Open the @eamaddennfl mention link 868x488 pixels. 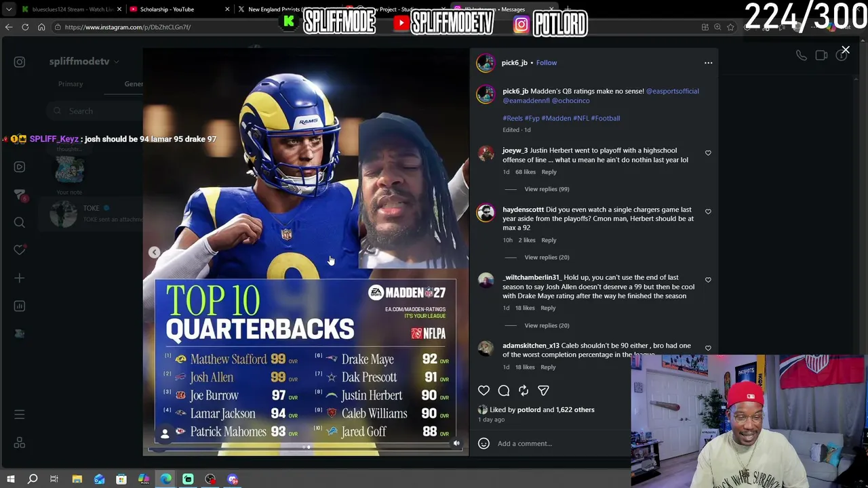[526, 101]
